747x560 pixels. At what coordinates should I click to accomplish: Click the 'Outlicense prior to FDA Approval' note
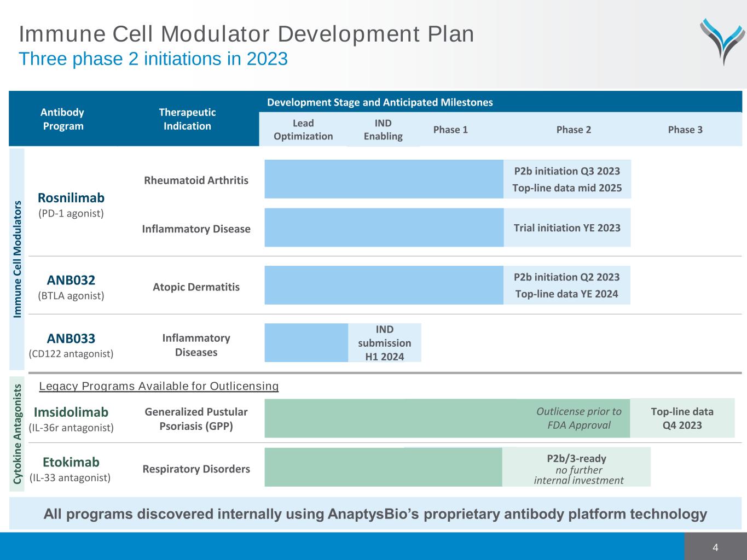[x=579, y=418]
